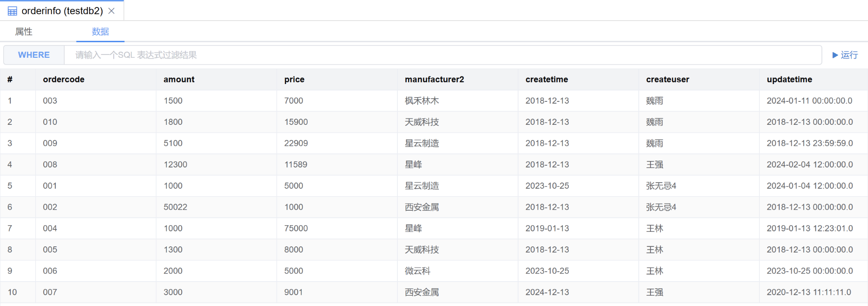Click the price column header
The height and width of the screenshot is (306, 868).
click(294, 79)
